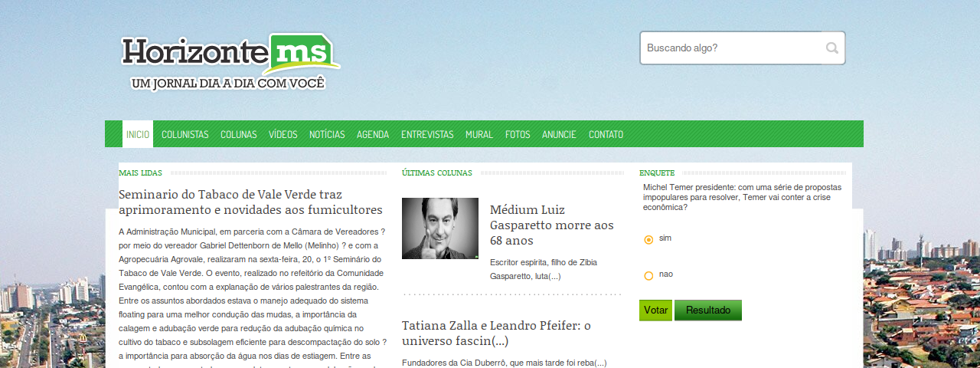Click the 'Escritor espírita' article excerpt
The height and width of the screenshot is (368, 980).
point(544,269)
